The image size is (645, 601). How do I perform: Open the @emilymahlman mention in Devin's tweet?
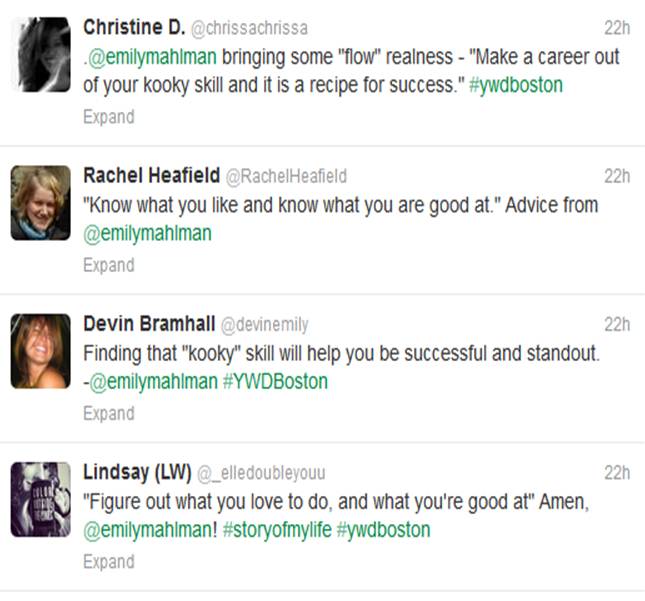(x=153, y=382)
